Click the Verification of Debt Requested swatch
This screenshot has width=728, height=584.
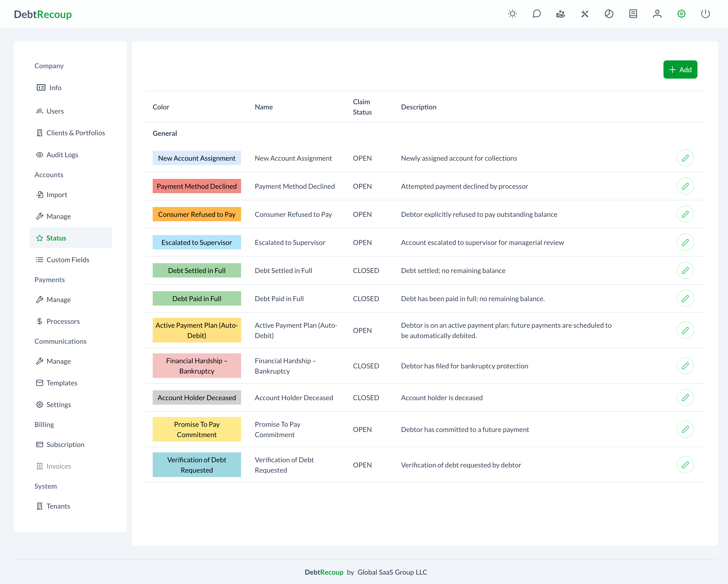click(197, 465)
